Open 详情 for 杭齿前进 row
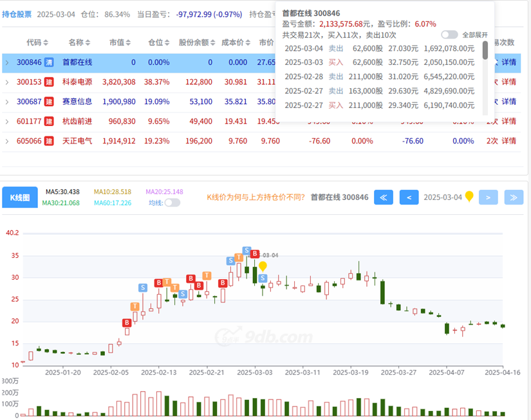This screenshot has height=420, width=531. (508, 122)
